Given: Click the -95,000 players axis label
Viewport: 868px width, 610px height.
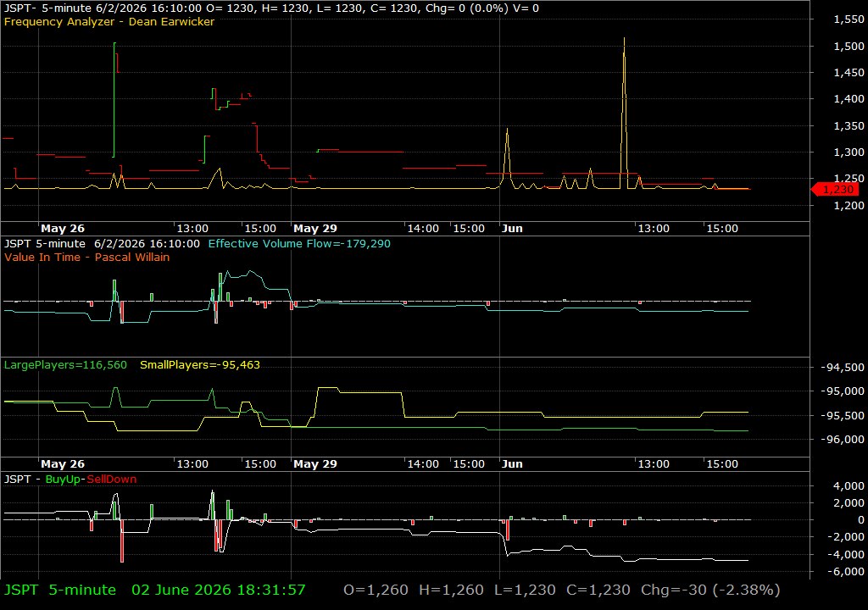Looking at the screenshot, I should [x=842, y=391].
